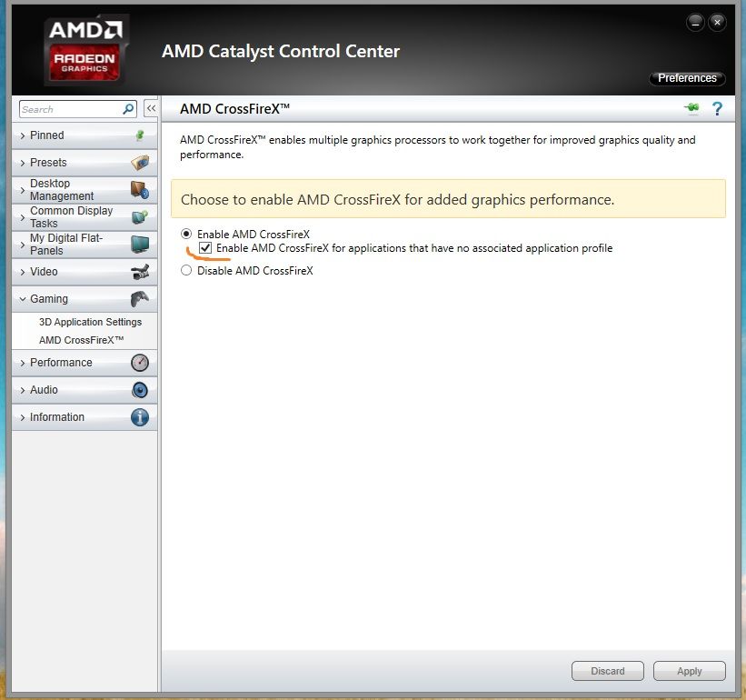746x700 pixels.
Task: Collapse the Gaming section chevron
Action: click(x=23, y=299)
